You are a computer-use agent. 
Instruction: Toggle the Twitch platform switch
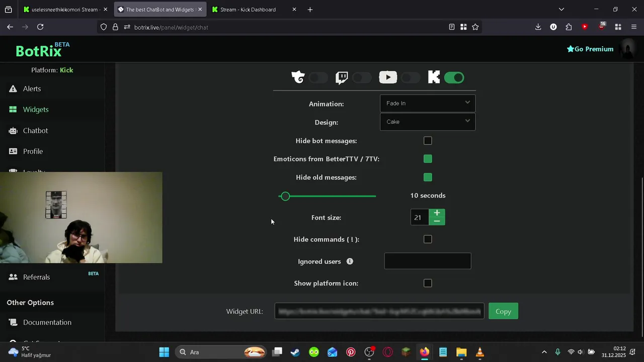click(362, 77)
